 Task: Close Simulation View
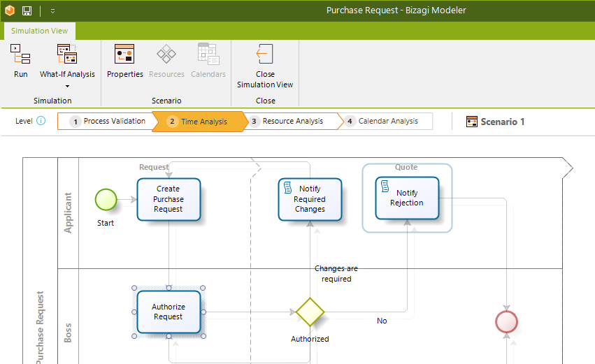point(265,66)
